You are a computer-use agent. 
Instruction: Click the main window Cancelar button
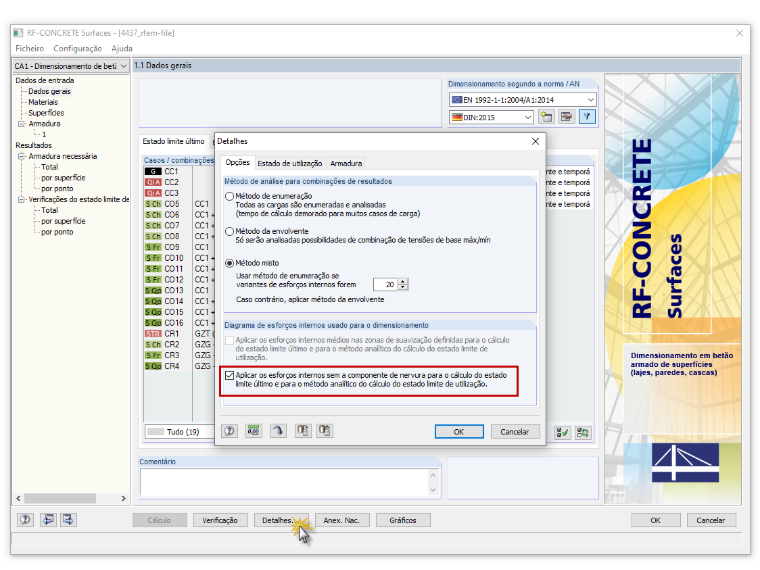[711, 521]
